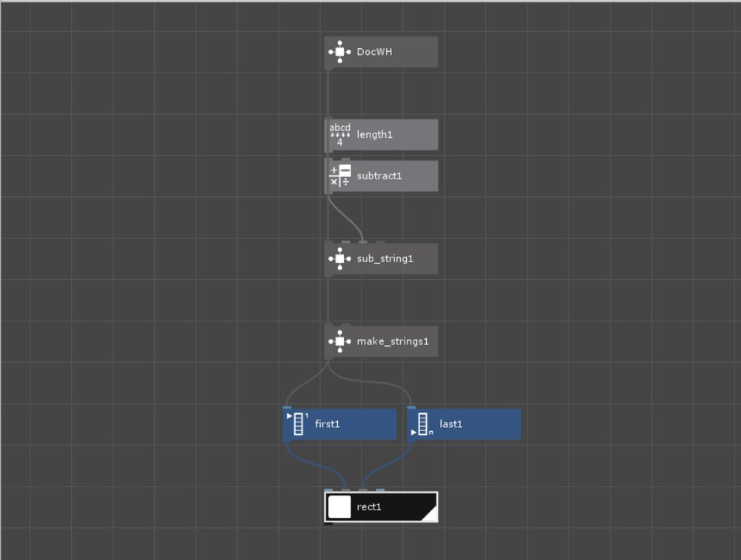This screenshot has height=560, width=741.
Task: Click the middle input port atop sub_string1
Action: (363, 242)
